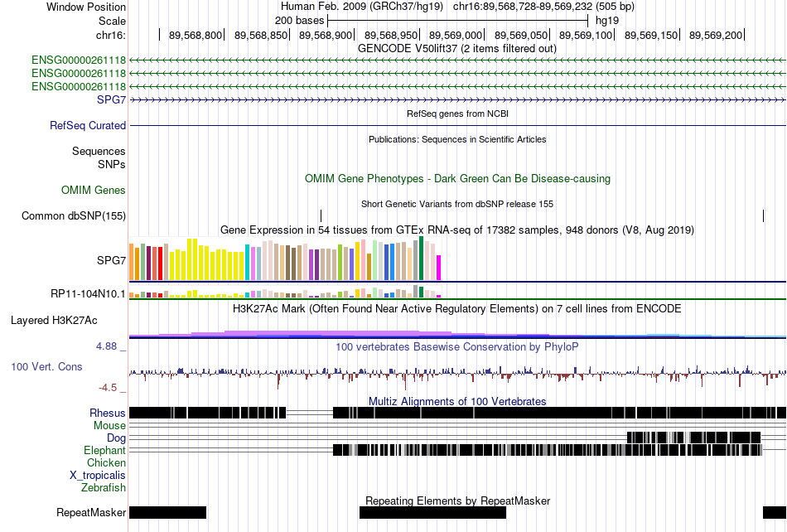The image size is (787, 532).
Task: Click the chr16:89,568,728-89,569,232 position text
Action: pyautogui.click(x=543, y=7)
